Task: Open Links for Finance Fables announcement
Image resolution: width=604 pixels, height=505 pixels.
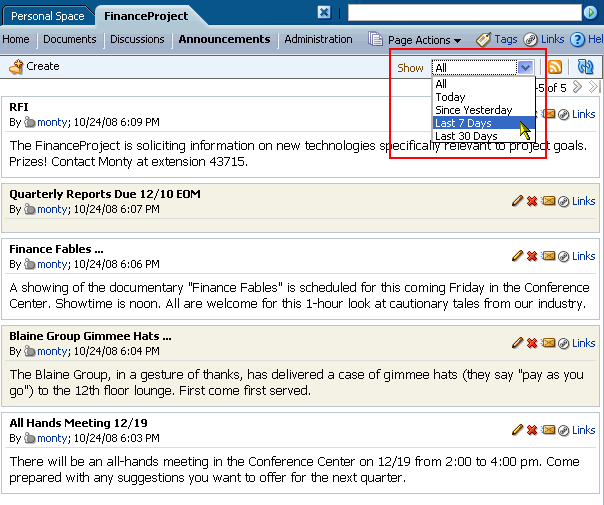Action: click(584, 256)
